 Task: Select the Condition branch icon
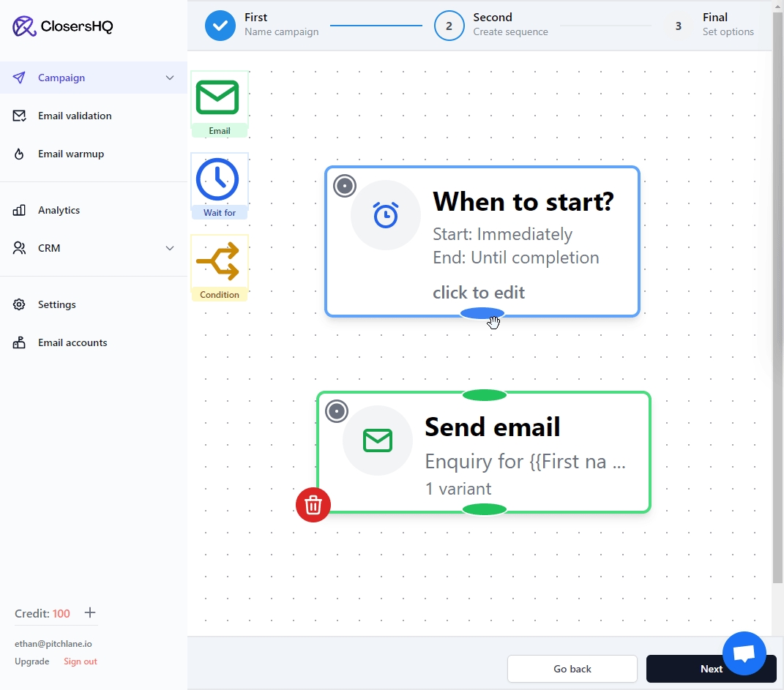[218, 261]
